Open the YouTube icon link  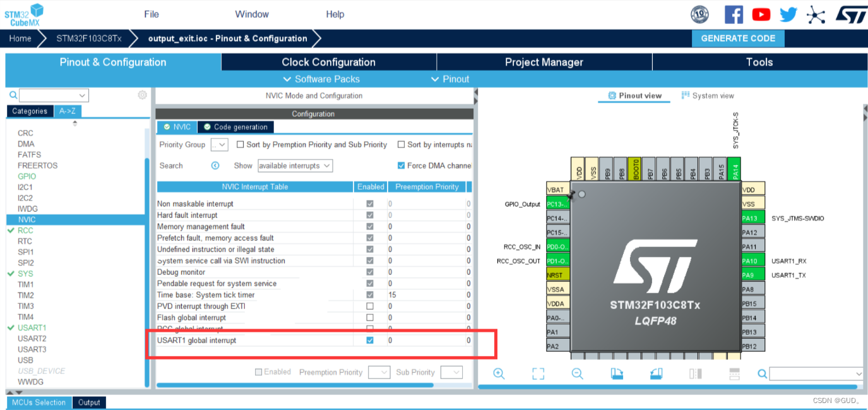pos(761,14)
